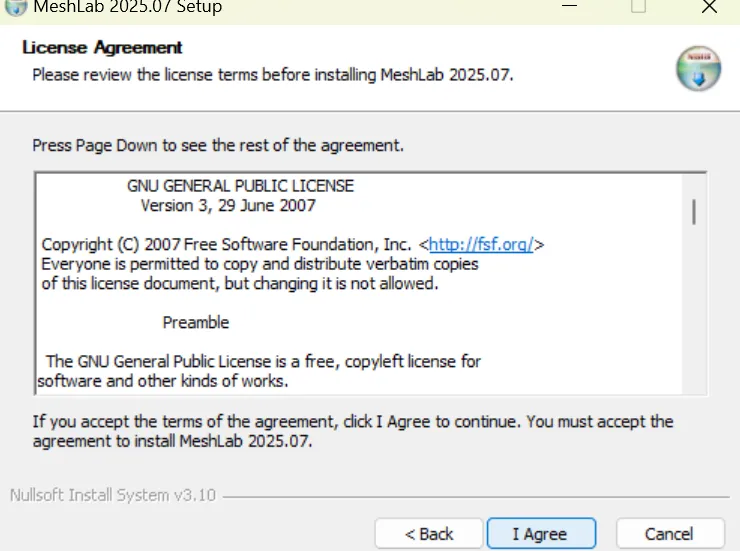Click the license text scrollbar thumb
This screenshot has height=551, width=740.
694,212
